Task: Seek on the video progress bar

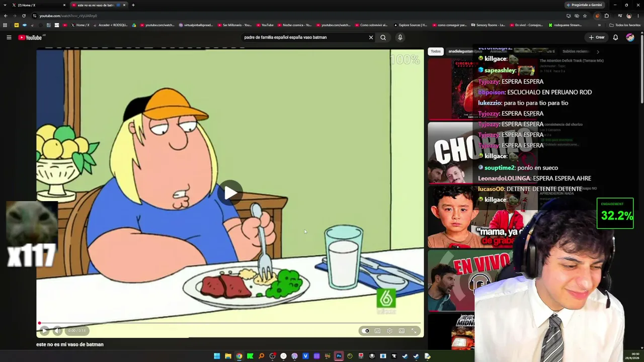Action: click(x=230, y=323)
